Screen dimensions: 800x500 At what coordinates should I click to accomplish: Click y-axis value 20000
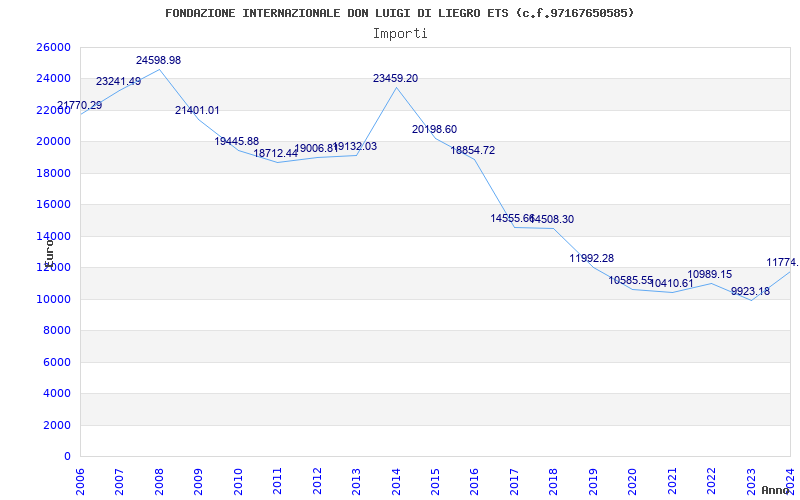click(x=53, y=141)
